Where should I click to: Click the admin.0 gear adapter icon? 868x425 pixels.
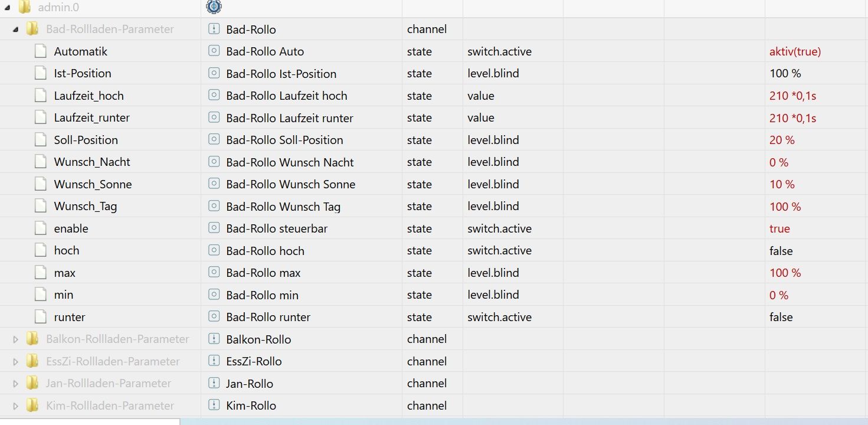214,7
